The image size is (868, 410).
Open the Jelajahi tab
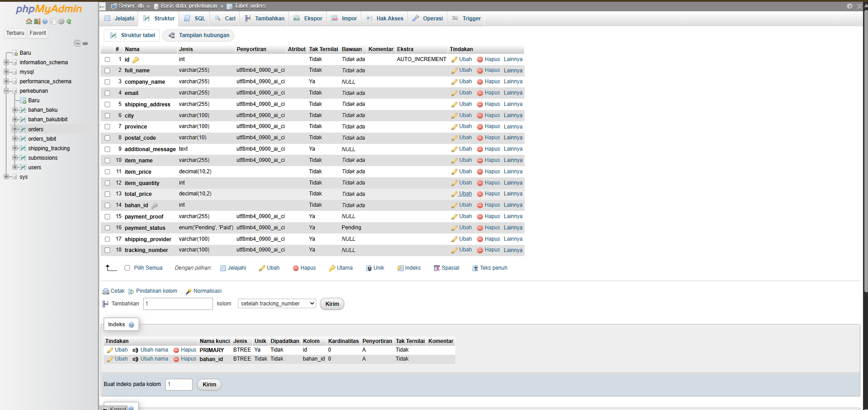coord(120,19)
